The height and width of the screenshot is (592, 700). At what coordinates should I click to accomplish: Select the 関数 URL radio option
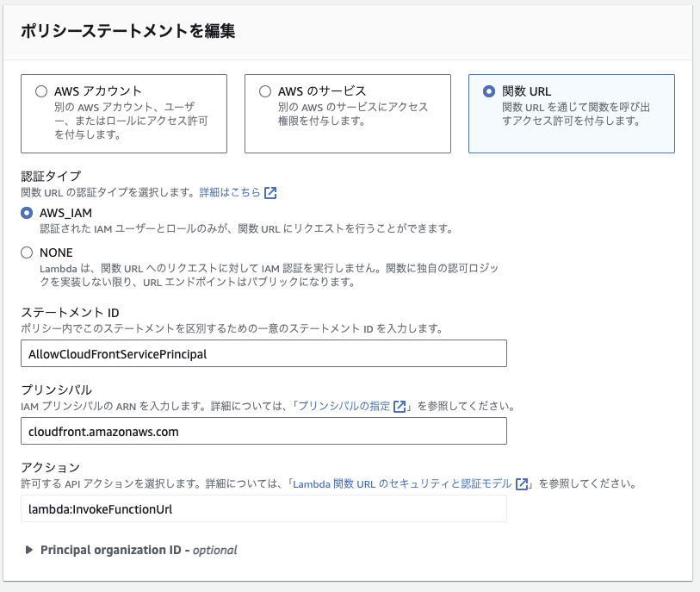(x=489, y=91)
